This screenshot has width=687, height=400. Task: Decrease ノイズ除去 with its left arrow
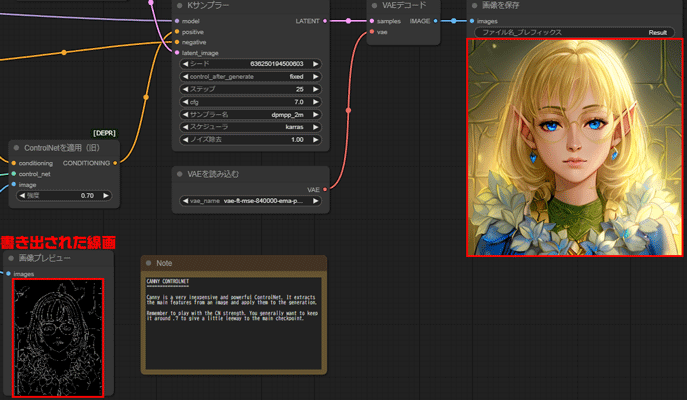pos(185,140)
